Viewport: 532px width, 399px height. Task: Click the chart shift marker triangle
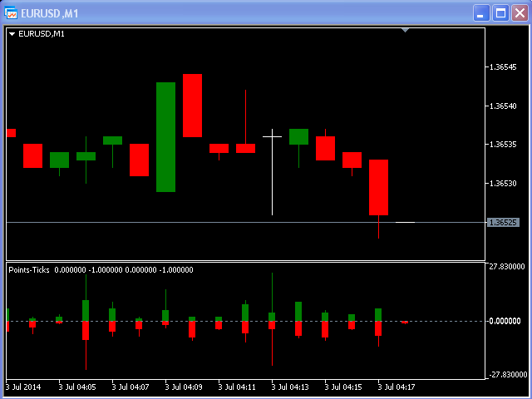click(x=405, y=31)
